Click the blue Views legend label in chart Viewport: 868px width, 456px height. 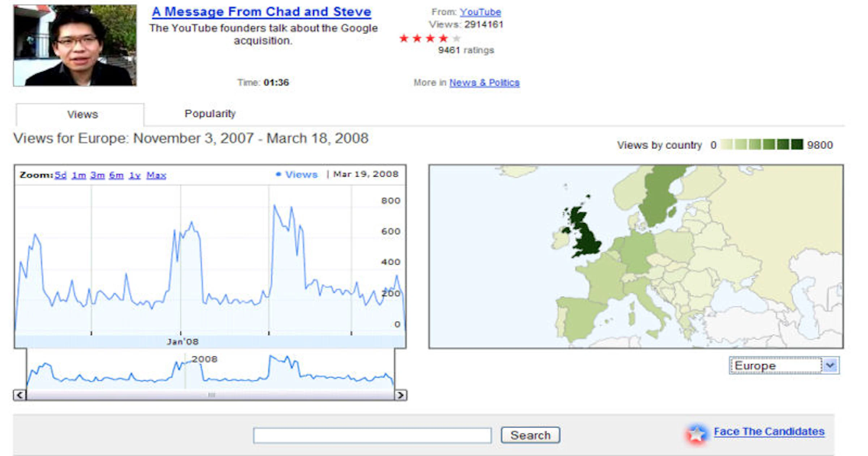coord(297,174)
